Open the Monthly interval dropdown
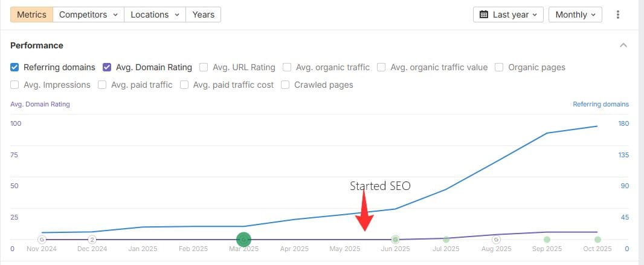Image resolution: width=644 pixels, height=265 pixels. pos(575,15)
